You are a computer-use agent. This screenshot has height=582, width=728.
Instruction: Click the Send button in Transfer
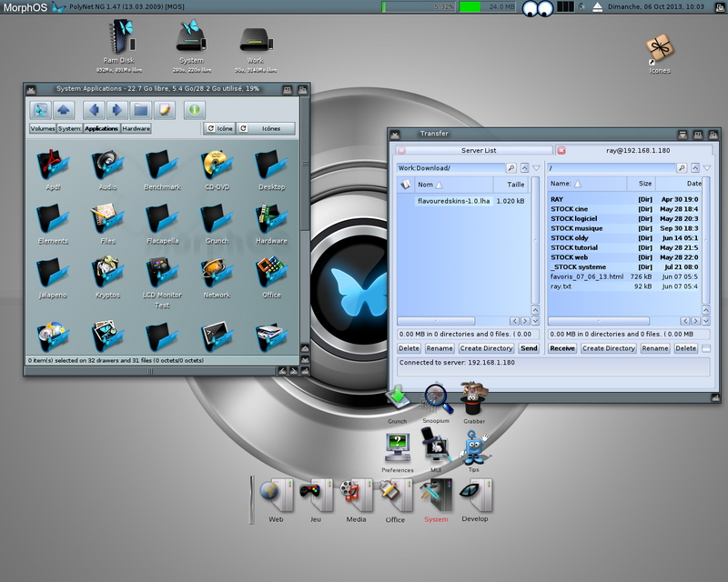529,348
